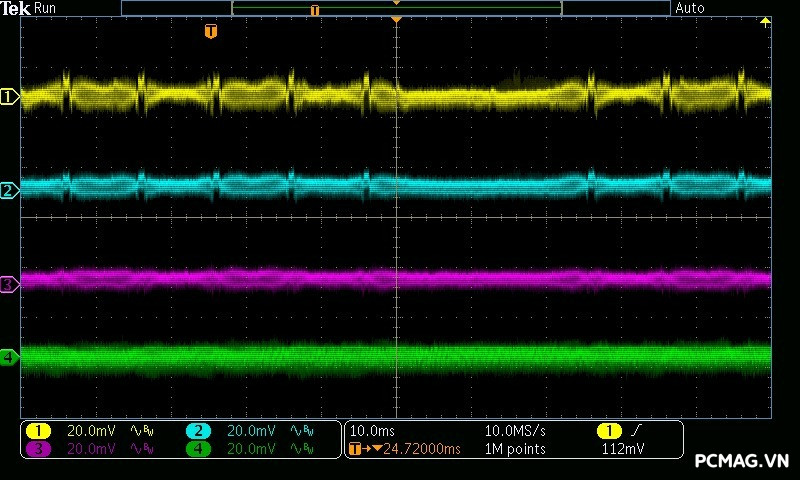The height and width of the screenshot is (480, 800).
Task: Click the yellow trigger level arrow at right edge
Action: point(766,21)
